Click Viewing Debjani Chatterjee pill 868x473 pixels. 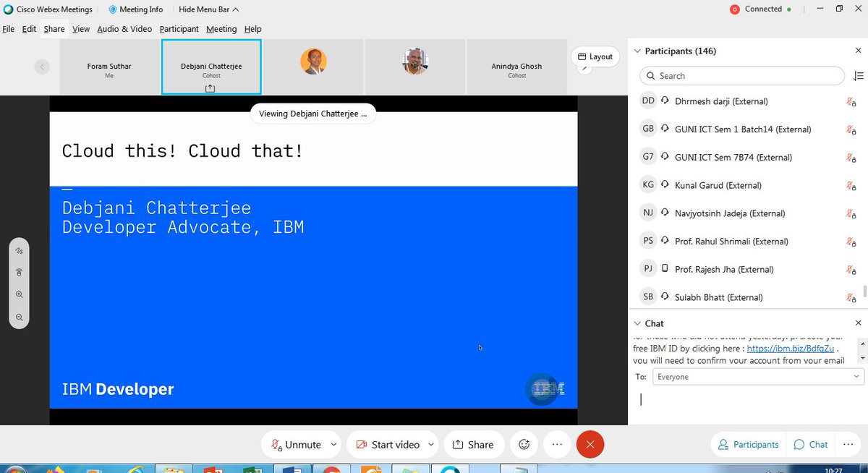pos(312,114)
